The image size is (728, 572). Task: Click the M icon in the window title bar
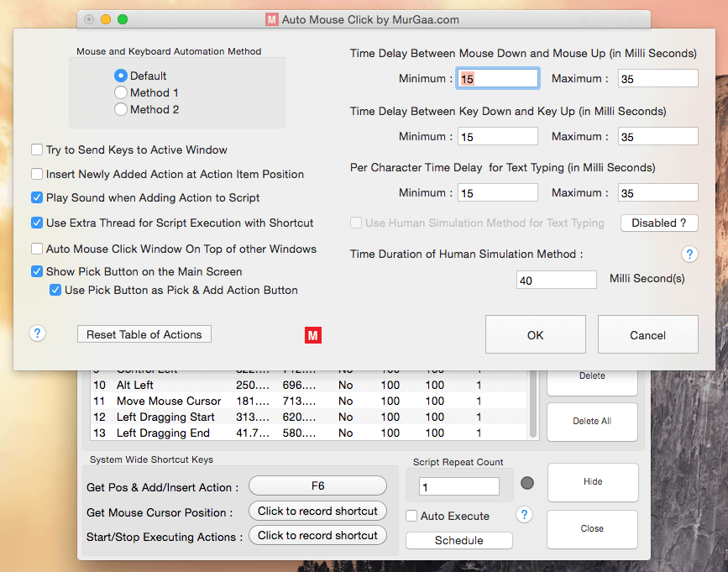(x=271, y=19)
